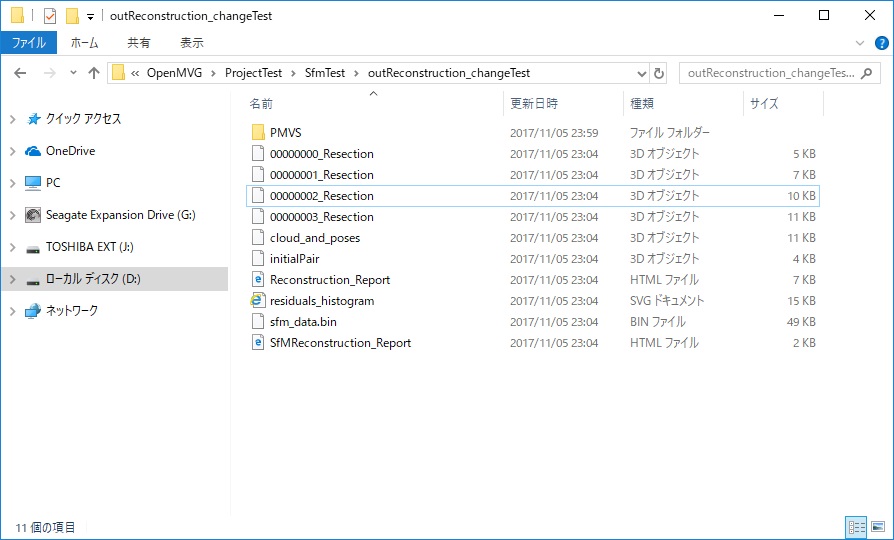The width and height of the screenshot is (894, 540).
Task: Refresh the folder view
Action: click(659, 74)
